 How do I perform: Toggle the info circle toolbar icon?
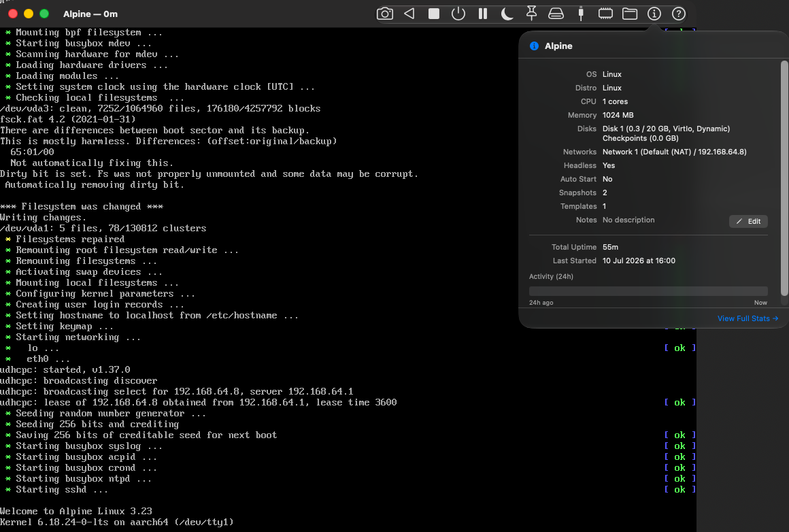654,14
